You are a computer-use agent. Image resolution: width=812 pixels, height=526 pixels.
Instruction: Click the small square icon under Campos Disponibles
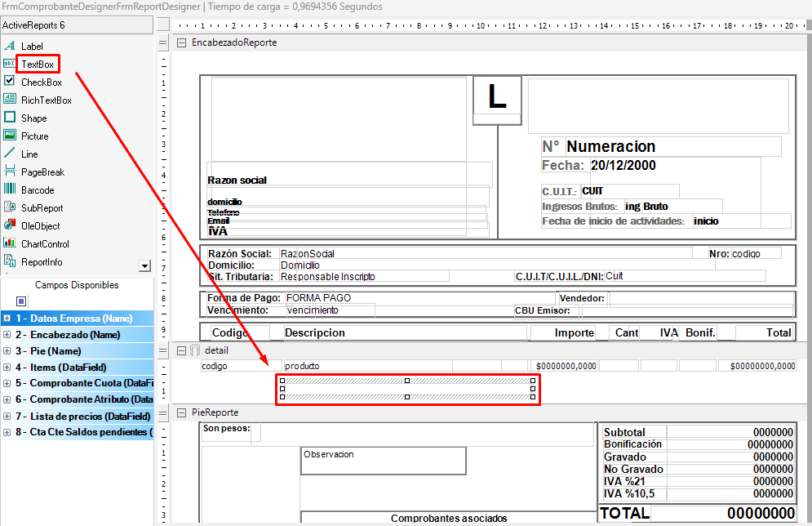click(21, 301)
